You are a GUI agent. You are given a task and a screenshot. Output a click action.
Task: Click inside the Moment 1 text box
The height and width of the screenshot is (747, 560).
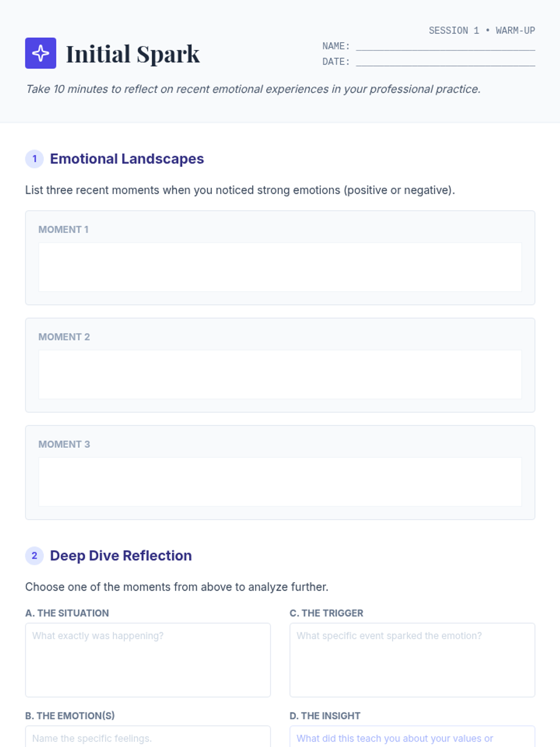pyautogui.click(x=280, y=267)
